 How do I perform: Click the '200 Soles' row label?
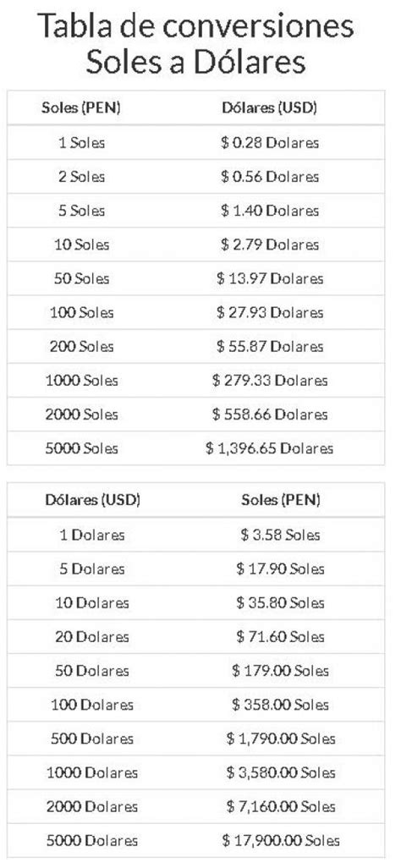coord(81,347)
